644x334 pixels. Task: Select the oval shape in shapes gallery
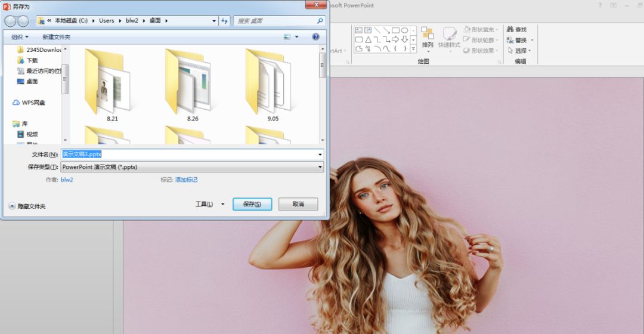click(x=404, y=30)
